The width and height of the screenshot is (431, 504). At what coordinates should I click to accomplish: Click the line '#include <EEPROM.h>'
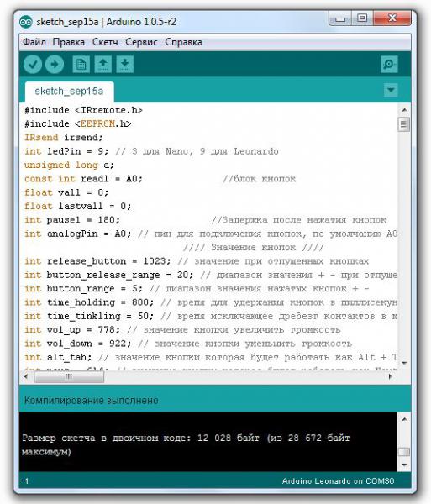coord(78,124)
